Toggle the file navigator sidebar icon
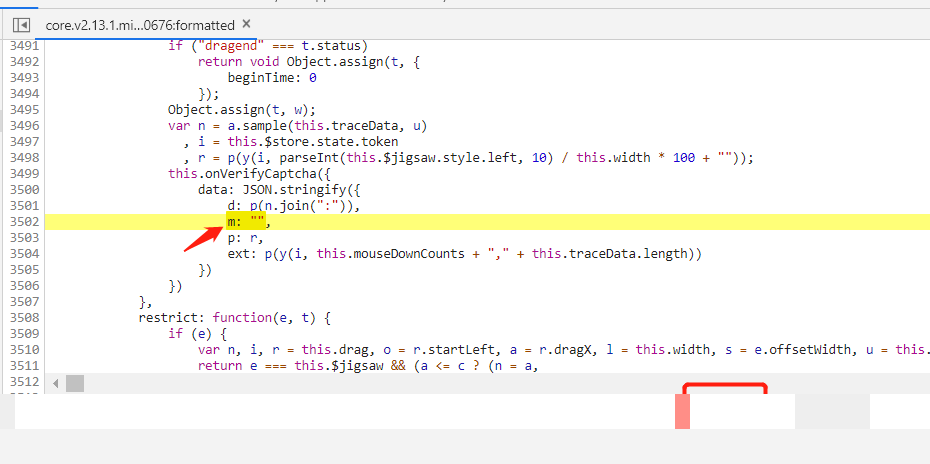The image size is (930, 464). pos(21,24)
